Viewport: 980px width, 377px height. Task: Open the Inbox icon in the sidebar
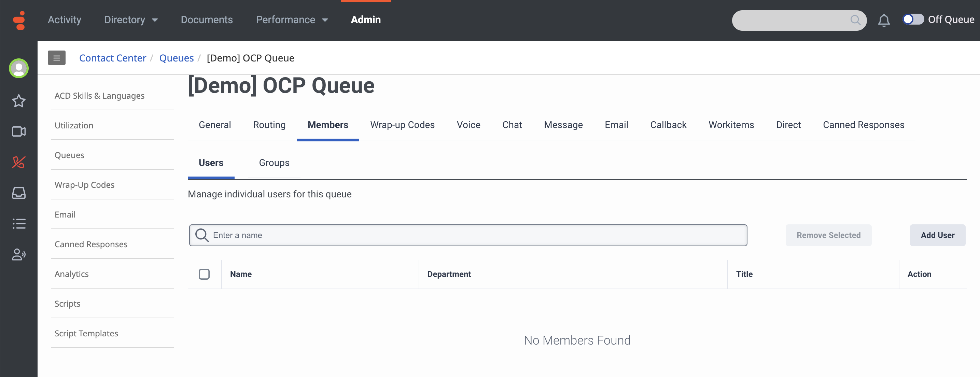click(18, 193)
